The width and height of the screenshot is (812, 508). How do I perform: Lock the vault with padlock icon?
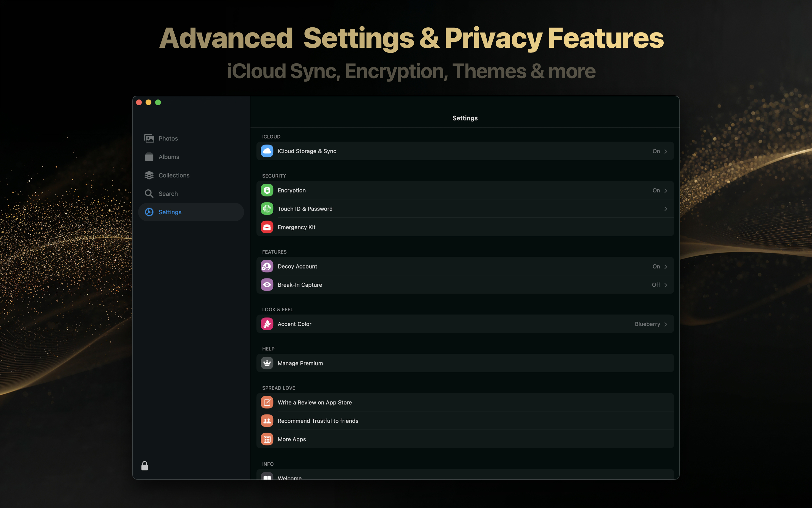coord(145,466)
